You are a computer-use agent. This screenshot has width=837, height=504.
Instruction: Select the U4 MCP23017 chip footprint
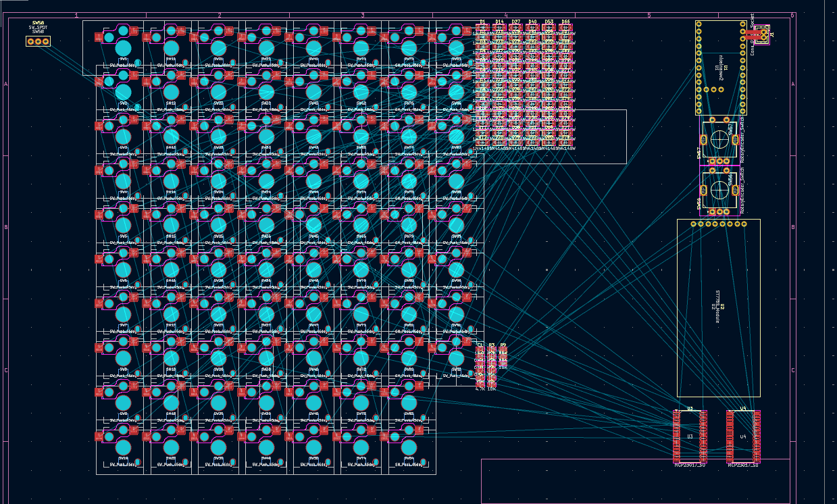[743, 436]
